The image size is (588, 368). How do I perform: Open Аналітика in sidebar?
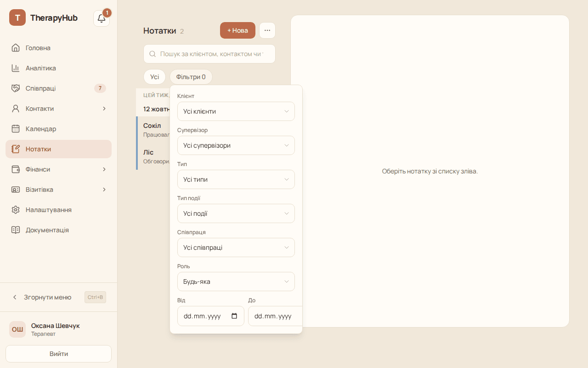[x=58, y=68]
